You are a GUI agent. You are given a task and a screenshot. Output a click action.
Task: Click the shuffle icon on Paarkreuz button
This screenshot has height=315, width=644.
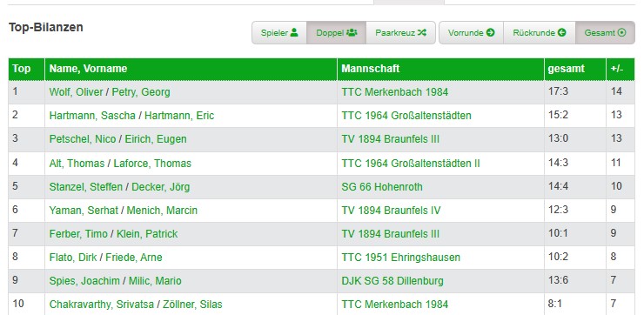point(422,32)
